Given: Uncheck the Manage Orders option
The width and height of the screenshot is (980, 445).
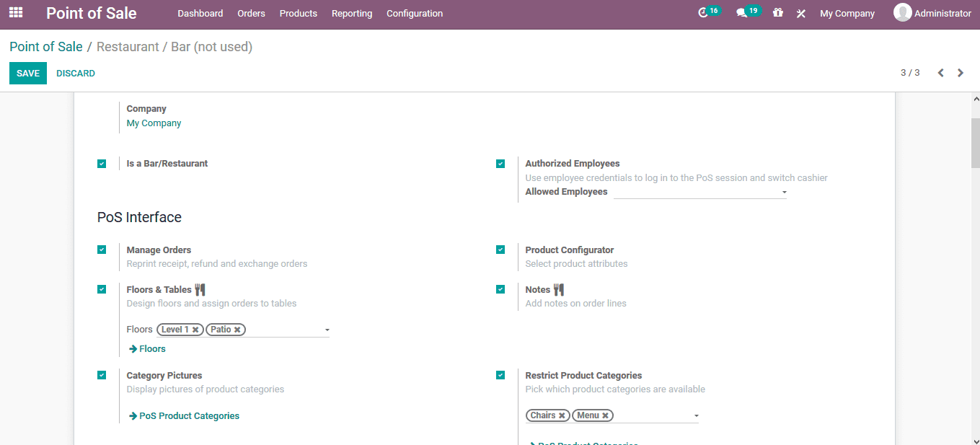Looking at the screenshot, I should (x=102, y=250).
